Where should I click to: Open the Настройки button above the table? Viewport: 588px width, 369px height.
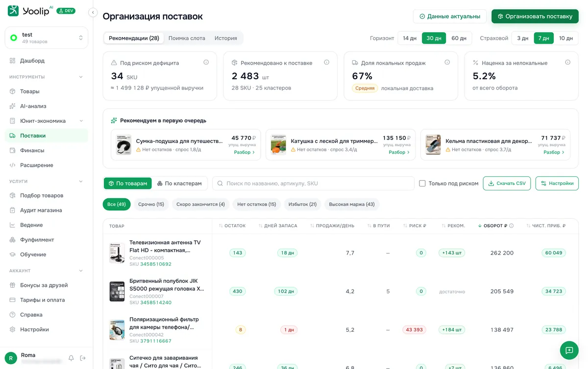[557, 184]
